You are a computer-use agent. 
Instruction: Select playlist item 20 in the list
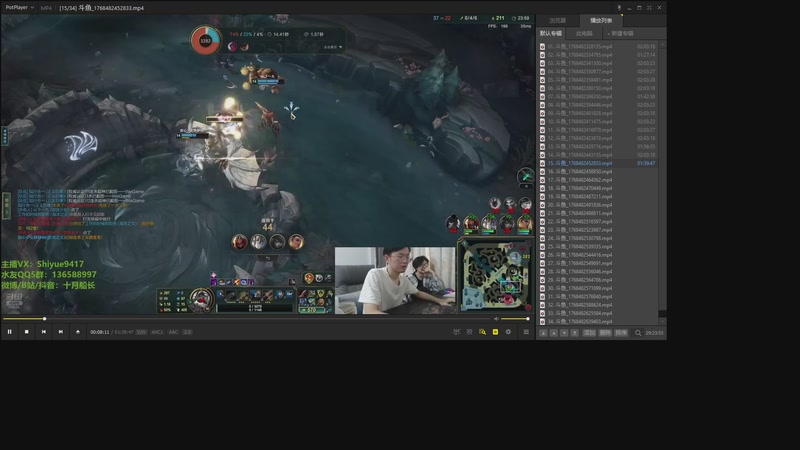tap(598, 205)
